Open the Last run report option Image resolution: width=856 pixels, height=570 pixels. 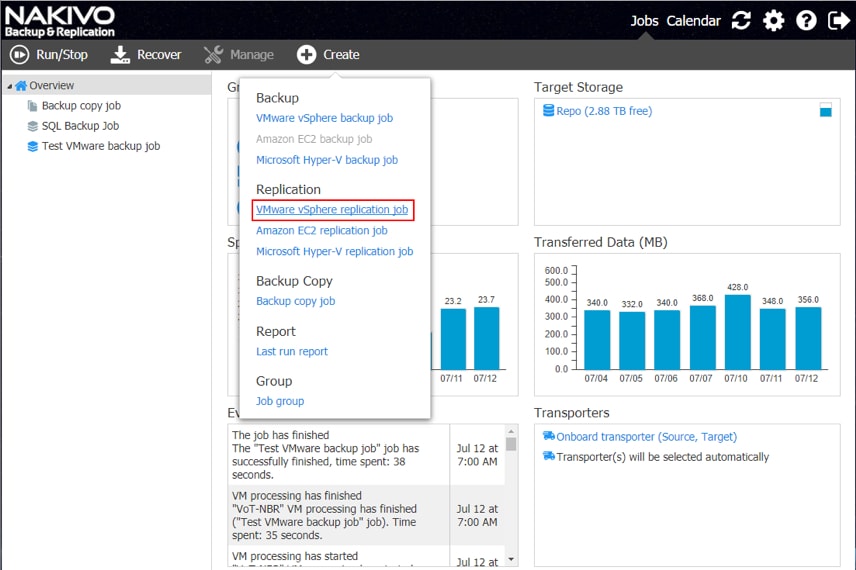coord(291,351)
